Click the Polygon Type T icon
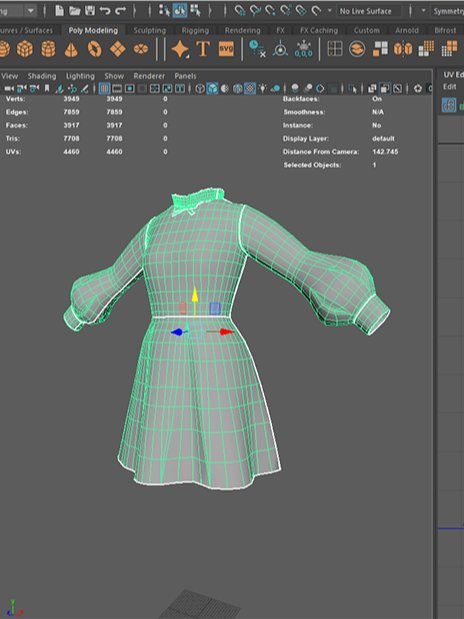The image size is (464, 619). (203, 49)
